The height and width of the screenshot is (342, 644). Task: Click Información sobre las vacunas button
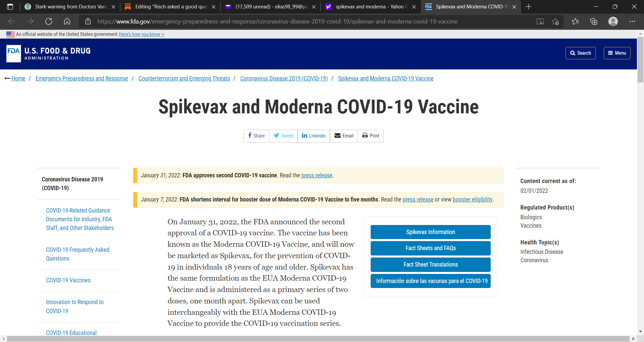(431, 281)
